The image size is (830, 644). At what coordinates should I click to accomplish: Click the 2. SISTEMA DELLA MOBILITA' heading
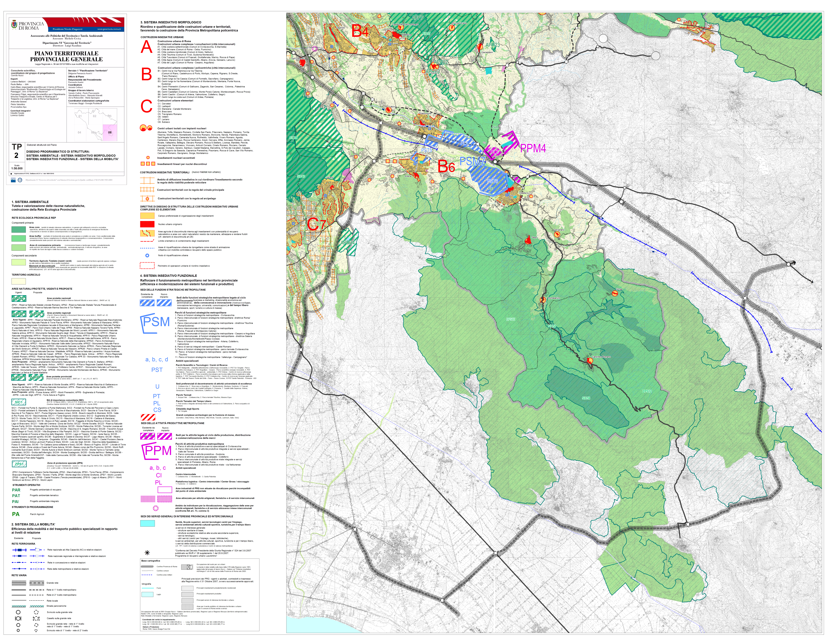tap(33, 524)
